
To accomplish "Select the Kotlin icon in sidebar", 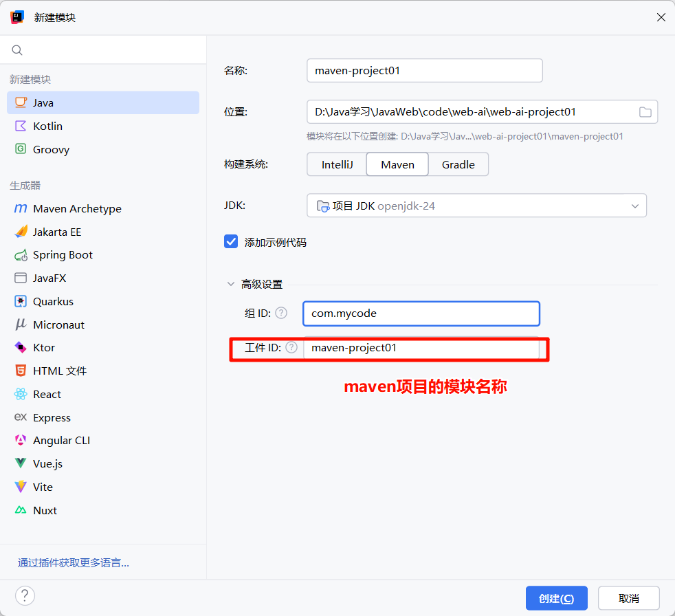I will pyautogui.click(x=21, y=126).
